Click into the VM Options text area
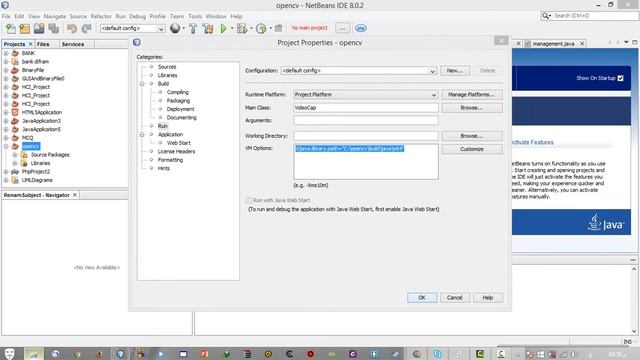Image resolution: width=640 pixels, height=360 pixels. pos(366,162)
